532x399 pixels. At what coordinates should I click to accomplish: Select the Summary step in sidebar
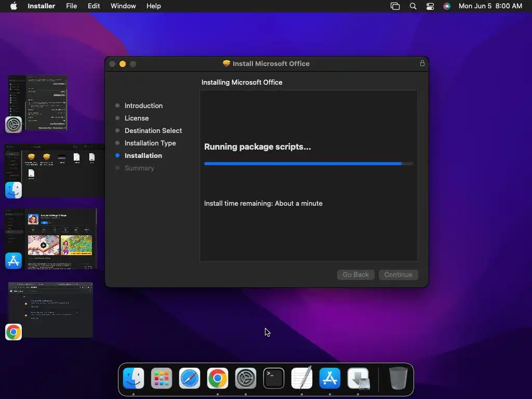pyautogui.click(x=139, y=168)
